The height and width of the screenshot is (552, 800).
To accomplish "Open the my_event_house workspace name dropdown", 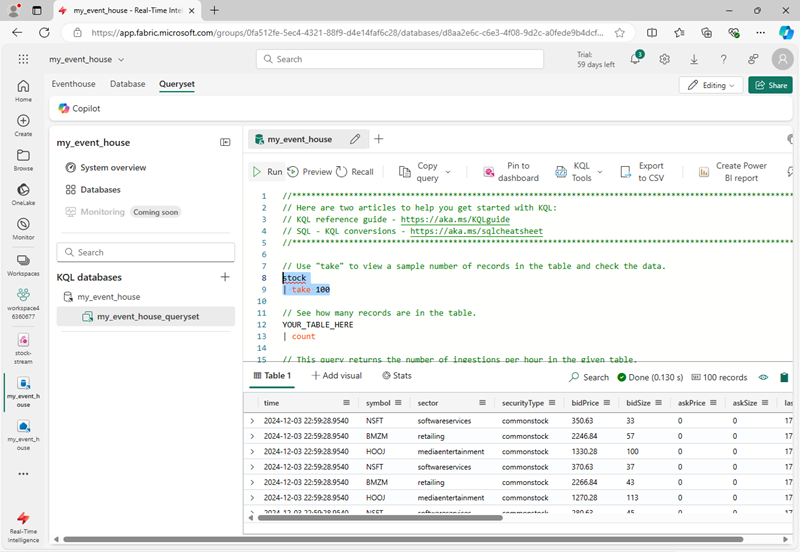I will [87, 59].
